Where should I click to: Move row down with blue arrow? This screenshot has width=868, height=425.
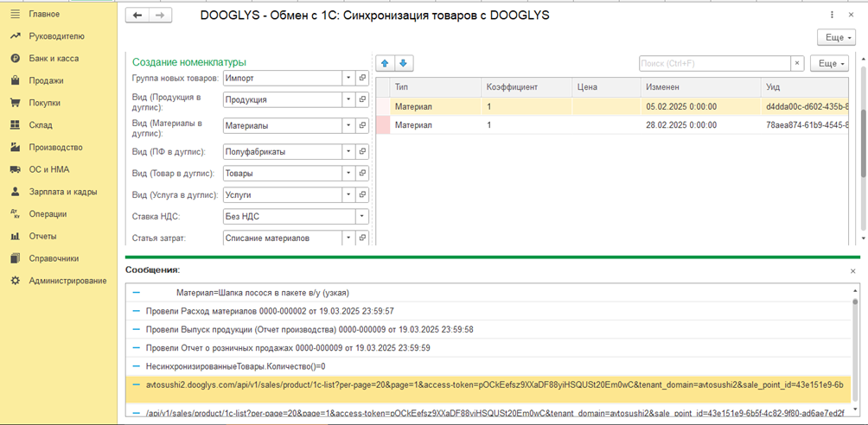pos(403,64)
